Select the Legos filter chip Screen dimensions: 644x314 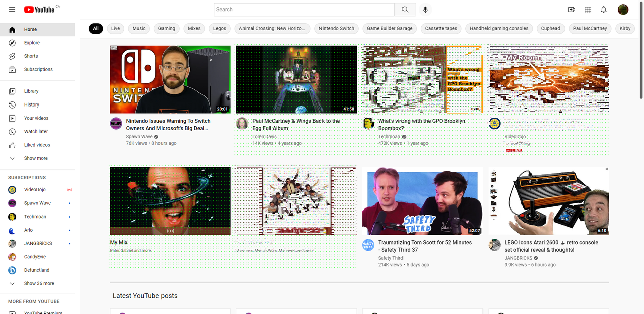pyautogui.click(x=220, y=28)
